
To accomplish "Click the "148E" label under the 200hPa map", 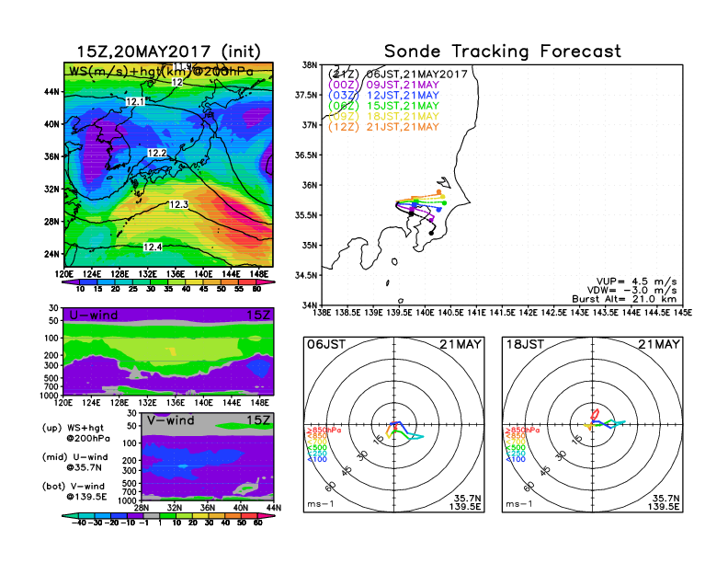I will pos(259,273).
